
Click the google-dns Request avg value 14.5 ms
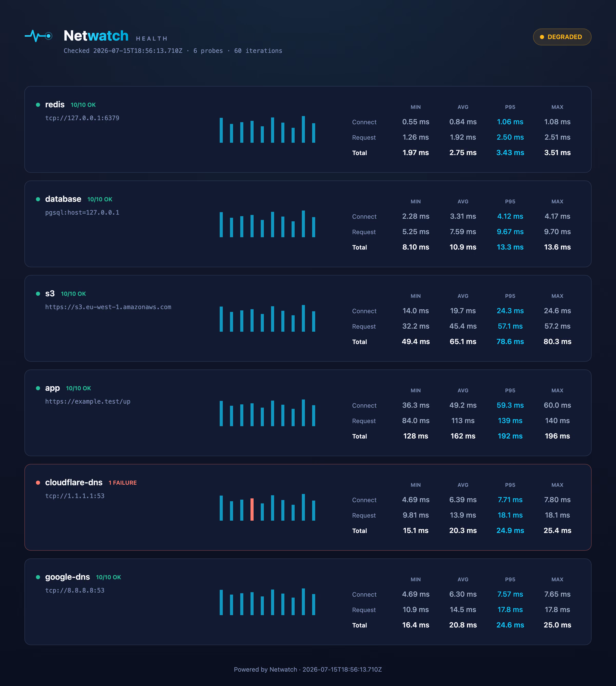coord(463,610)
